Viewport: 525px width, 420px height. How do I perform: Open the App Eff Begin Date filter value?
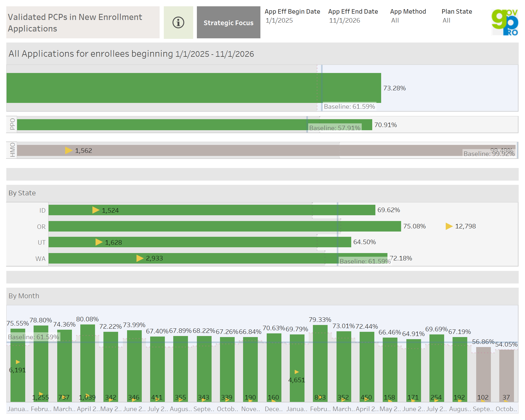pos(279,20)
